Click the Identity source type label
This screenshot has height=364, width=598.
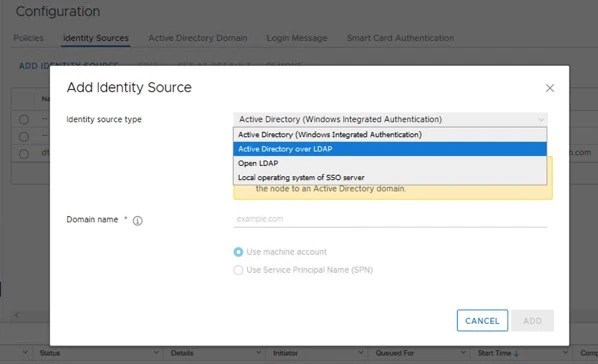pos(104,119)
